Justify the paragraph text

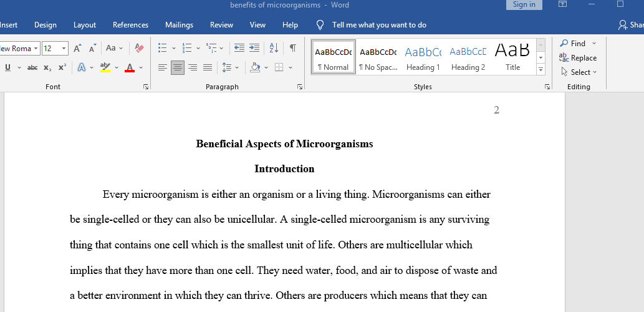(x=208, y=67)
